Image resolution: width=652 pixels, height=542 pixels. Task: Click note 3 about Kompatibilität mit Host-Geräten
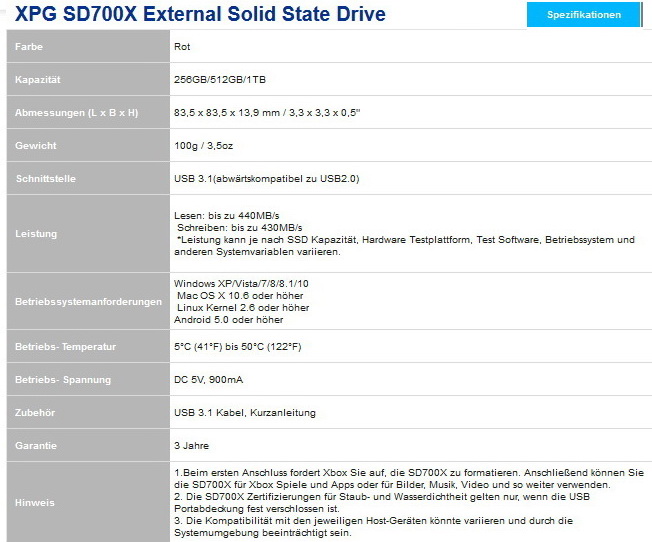pos(373,527)
